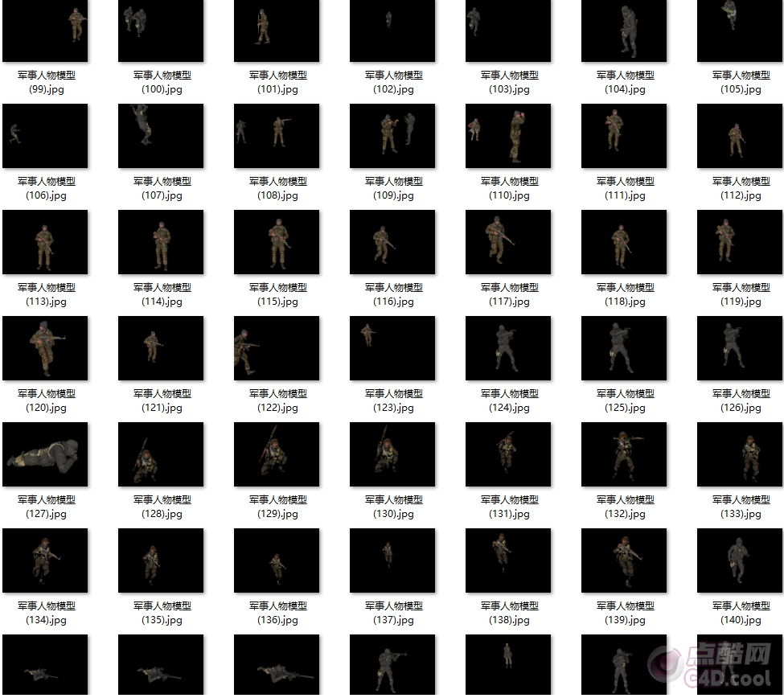Open thumbnail of 军事人物模型 (102).jpg
The height and width of the screenshot is (698, 784).
(392, 31)
